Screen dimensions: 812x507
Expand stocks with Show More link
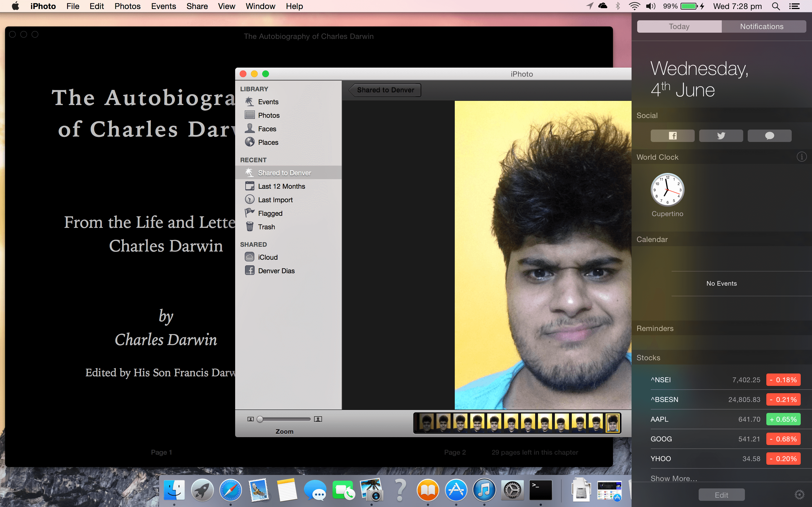(x=674, y=479)
